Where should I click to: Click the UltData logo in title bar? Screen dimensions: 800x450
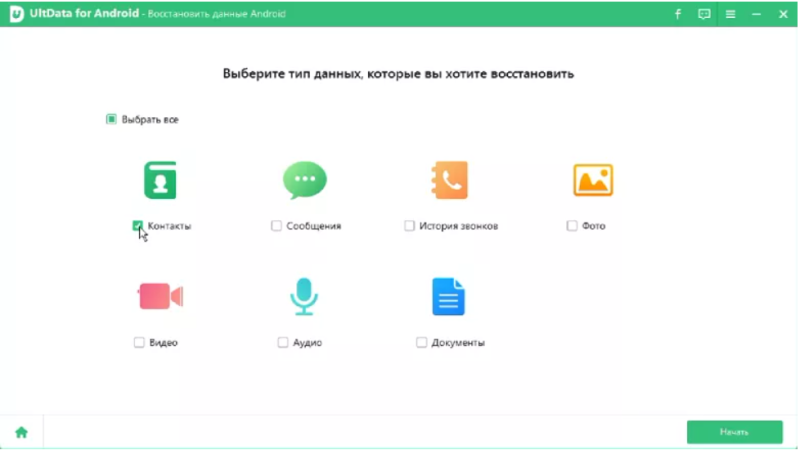coord(16,14)
